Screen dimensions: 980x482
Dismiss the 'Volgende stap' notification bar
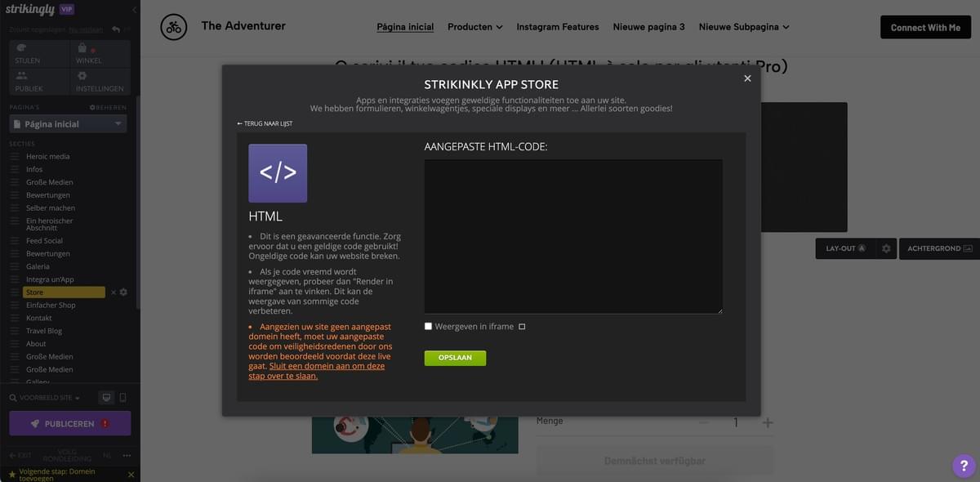(130, 473)
